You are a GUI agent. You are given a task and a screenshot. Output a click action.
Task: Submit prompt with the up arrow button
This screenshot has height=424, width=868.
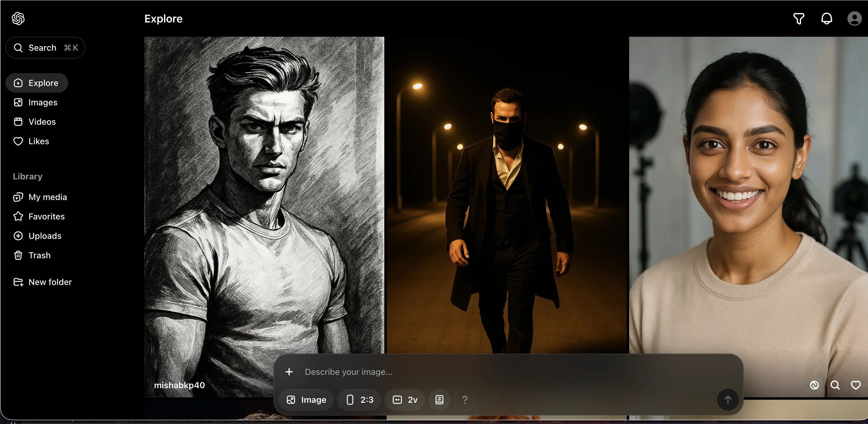(728, 400)
